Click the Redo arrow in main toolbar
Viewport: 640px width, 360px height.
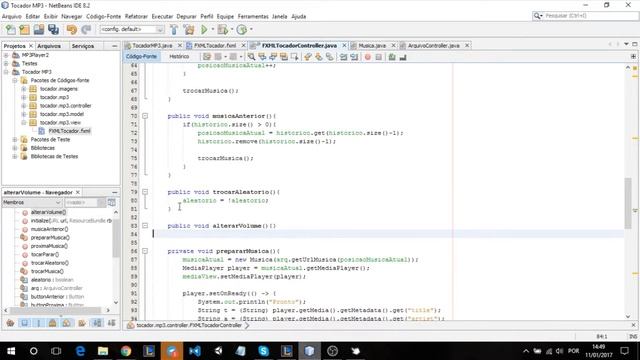[86, 29]
